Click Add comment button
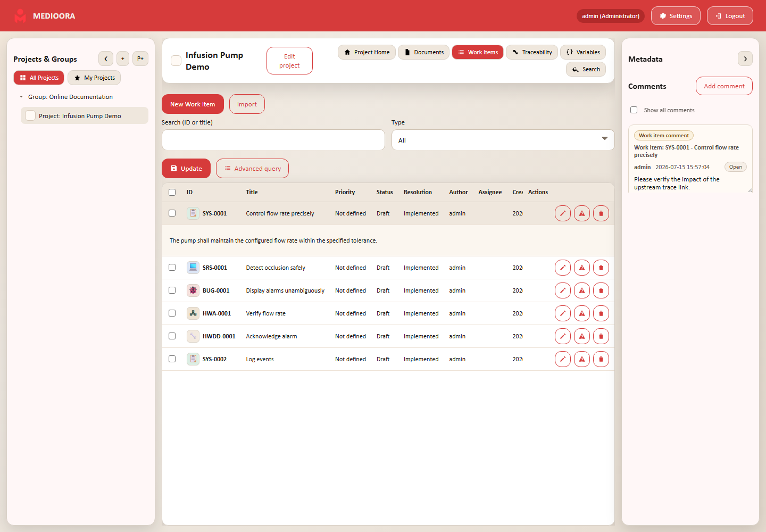The width and height of the screenshot is (766, 532). click(x=724, y=86)
